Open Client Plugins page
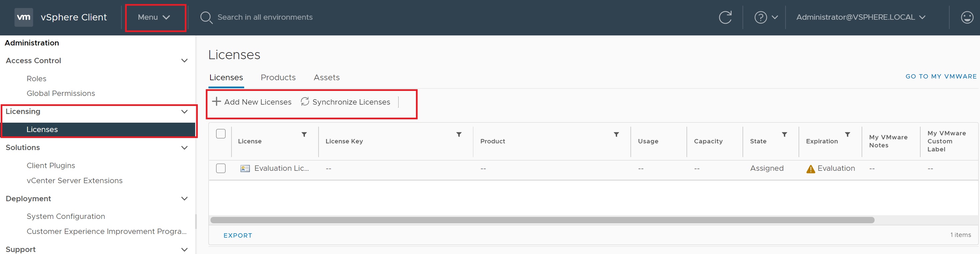The image size is (980, 254). (x=51, y=165)
